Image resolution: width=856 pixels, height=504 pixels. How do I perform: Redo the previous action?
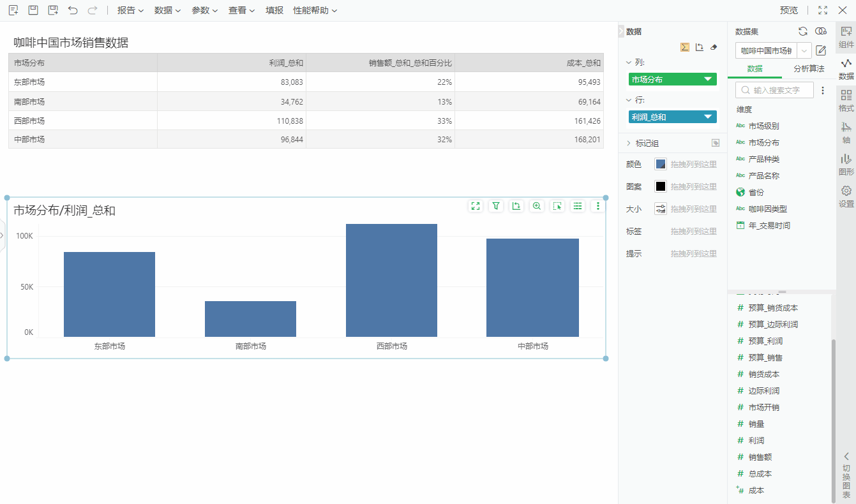point(93,10)
